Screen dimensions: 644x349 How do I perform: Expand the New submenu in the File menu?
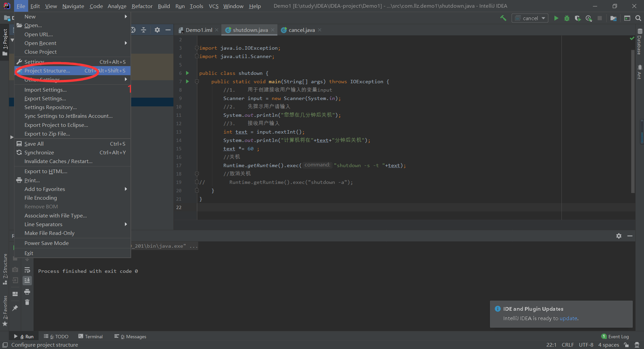click(x=72, y=16)
